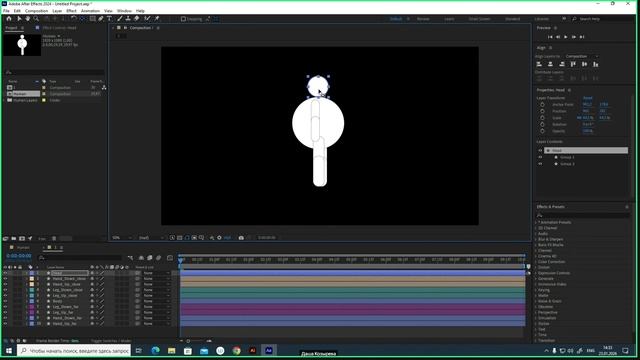Open the Animation menu

pyautogui.click(x=90, y=11)
